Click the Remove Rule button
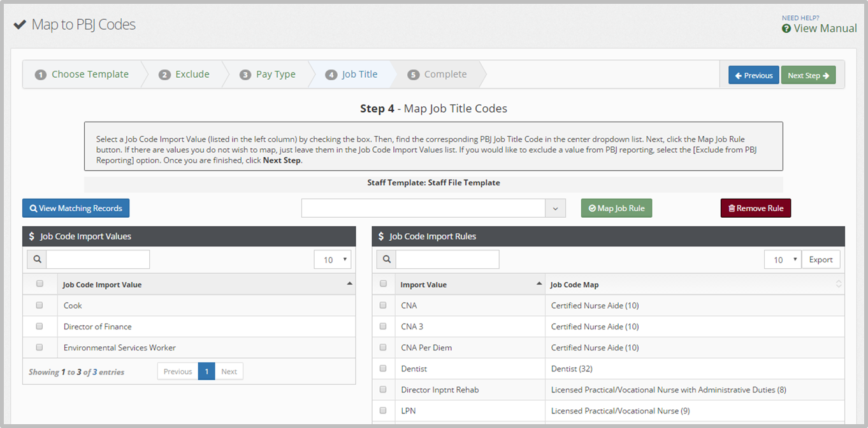The width and height of the screenshot is (868, 428). pyautogui.click(x=755, y=208)
